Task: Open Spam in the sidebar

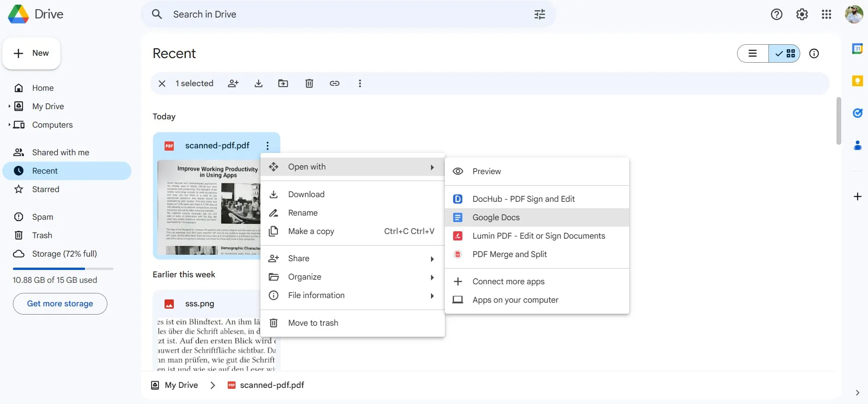Action: coord(67,217)
